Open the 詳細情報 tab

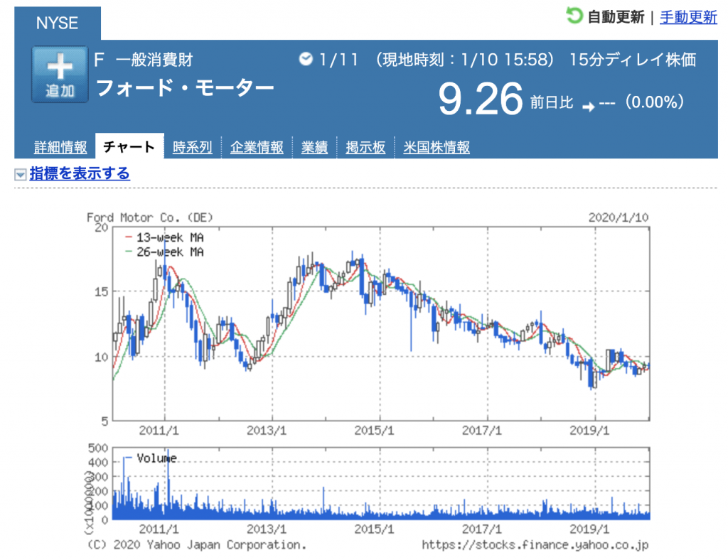[60, 147]
